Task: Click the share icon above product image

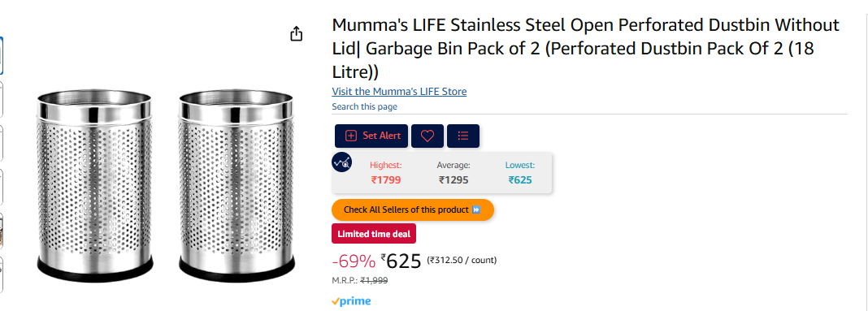Action: tap(297, 34)
